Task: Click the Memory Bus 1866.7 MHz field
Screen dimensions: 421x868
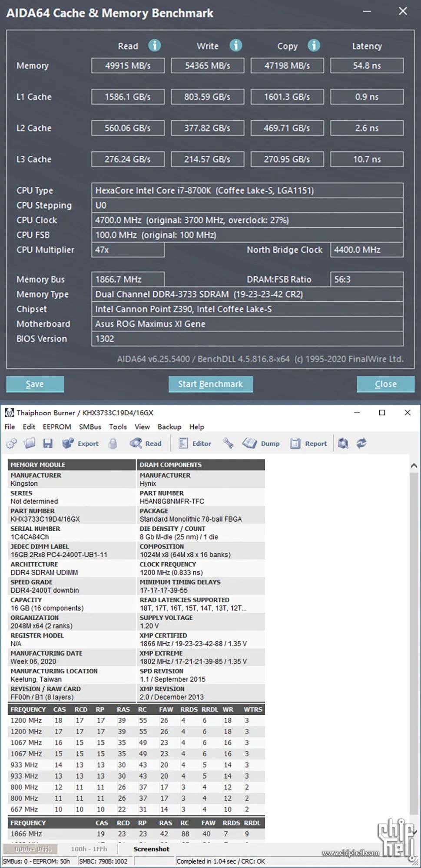Action: coord(128,279)
